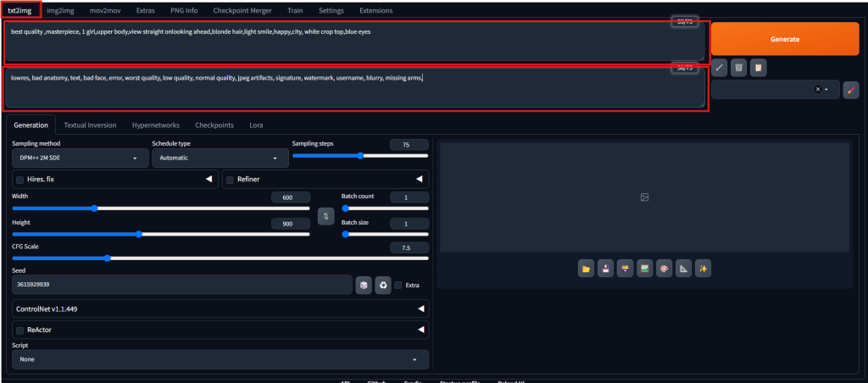Expand the ControlNet v1.1.449 panel
The image size is (868, 383).
point(220,309)
